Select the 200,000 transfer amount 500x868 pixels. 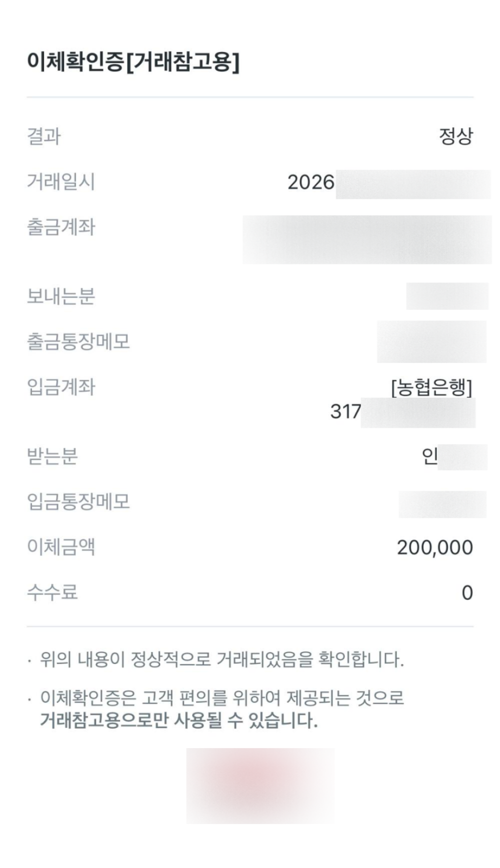pyautogui.click(x=434, y=548)
